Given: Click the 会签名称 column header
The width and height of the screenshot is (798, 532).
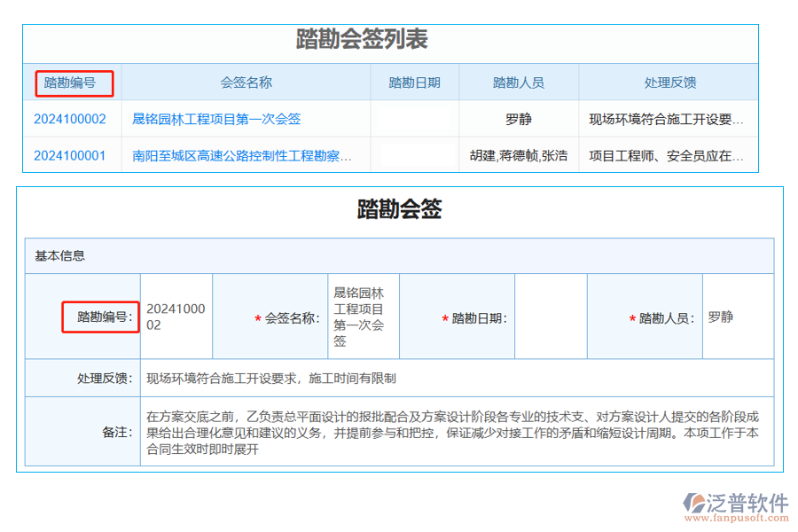Looking at the screenshot, I should point(249,82).
